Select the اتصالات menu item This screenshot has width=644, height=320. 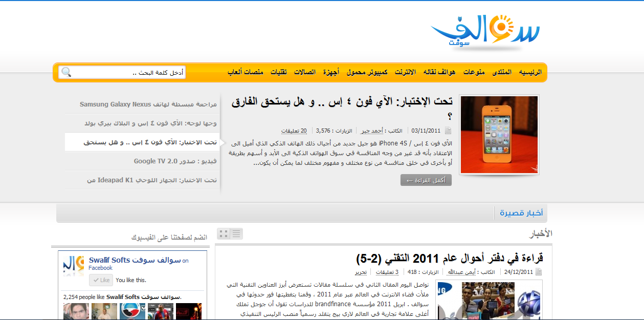click(305, 72)
